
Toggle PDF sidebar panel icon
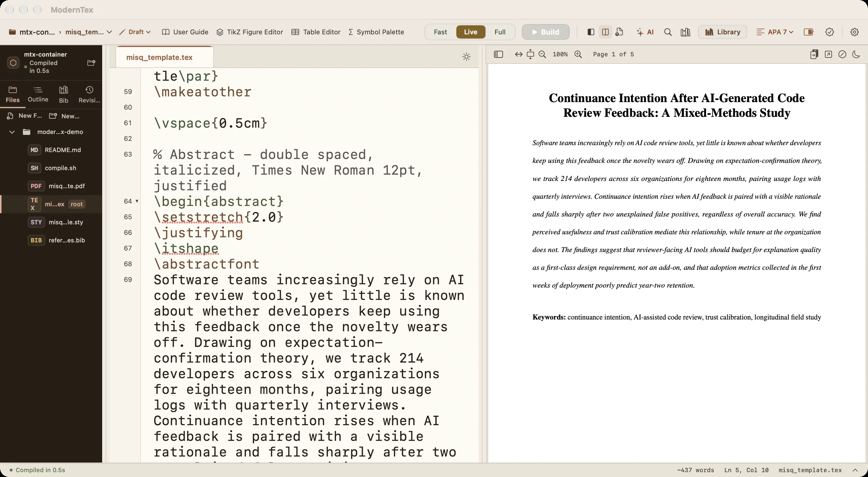[498, 54]
